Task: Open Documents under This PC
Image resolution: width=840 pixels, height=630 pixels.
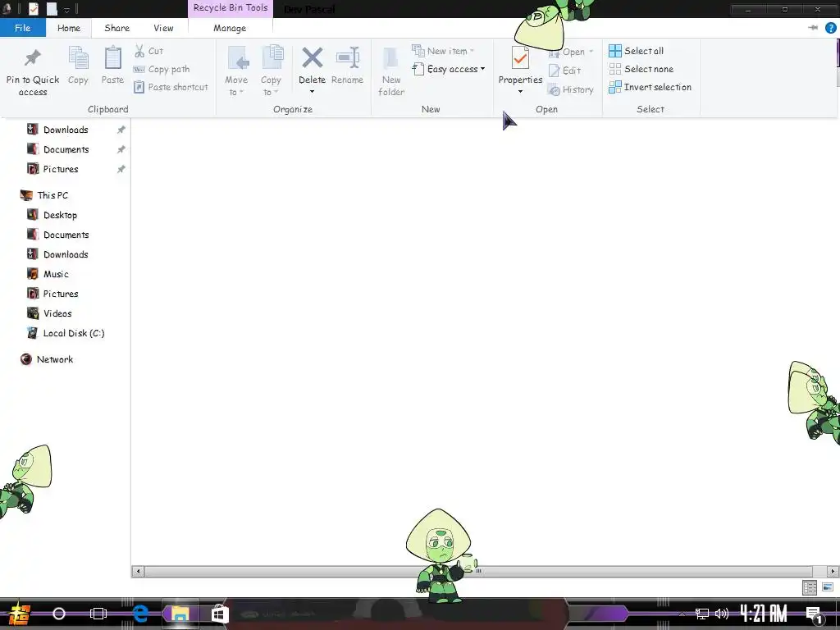Action: point(66,235)
